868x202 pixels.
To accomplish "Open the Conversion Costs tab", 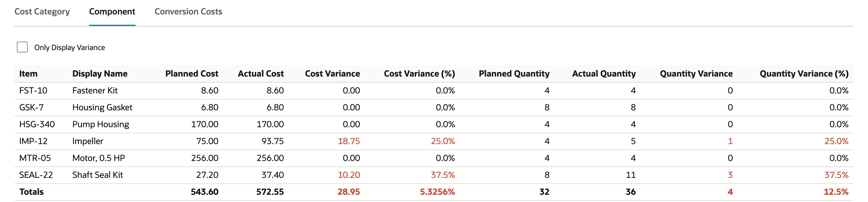I will coord(188,11).
